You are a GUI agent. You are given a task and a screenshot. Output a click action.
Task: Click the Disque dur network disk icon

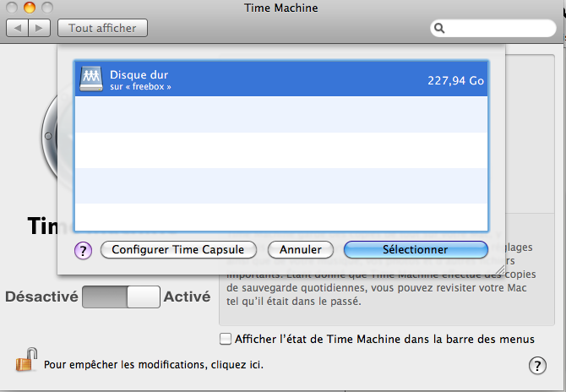(90, 79)
